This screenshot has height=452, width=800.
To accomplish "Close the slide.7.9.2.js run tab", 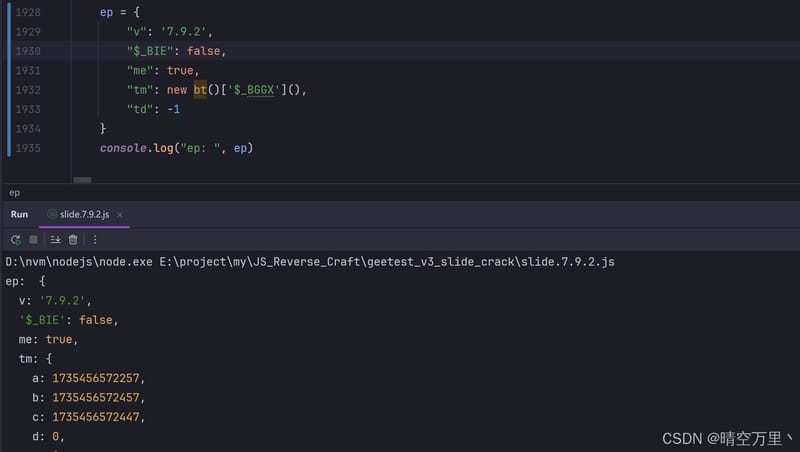I will point(119,215).
